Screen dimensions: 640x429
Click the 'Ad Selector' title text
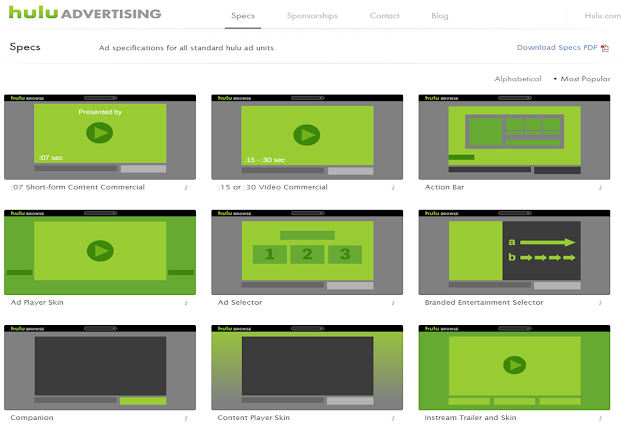(240, 302)
